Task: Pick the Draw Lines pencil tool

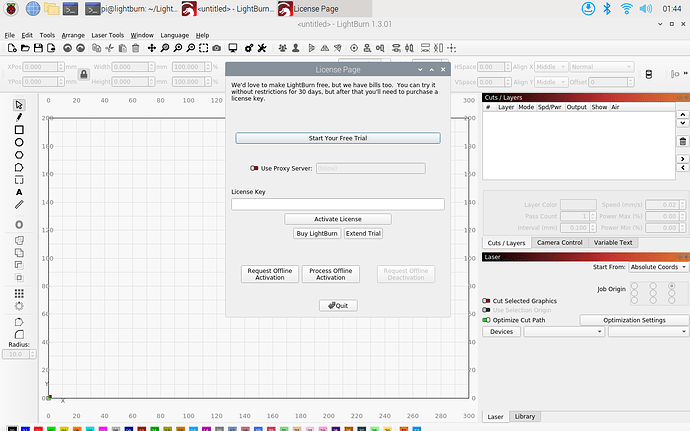Action: pyautogui.click(x=19, y=117)
